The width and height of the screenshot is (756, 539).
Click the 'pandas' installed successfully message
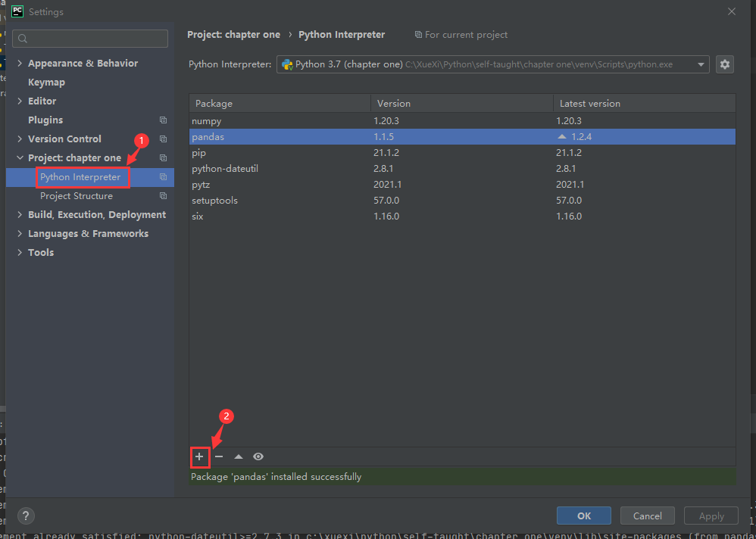click(x=276, y=477)
